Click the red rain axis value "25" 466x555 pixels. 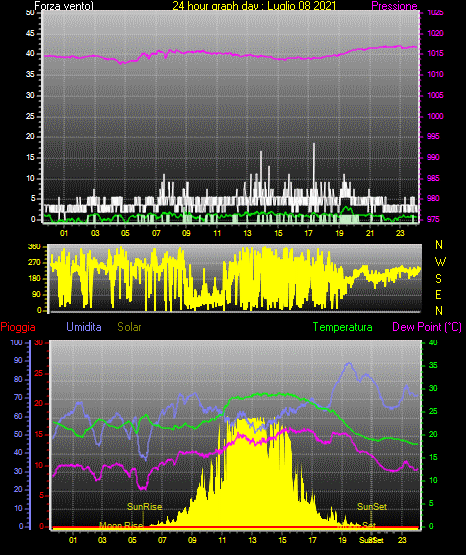tap(39, 374)
